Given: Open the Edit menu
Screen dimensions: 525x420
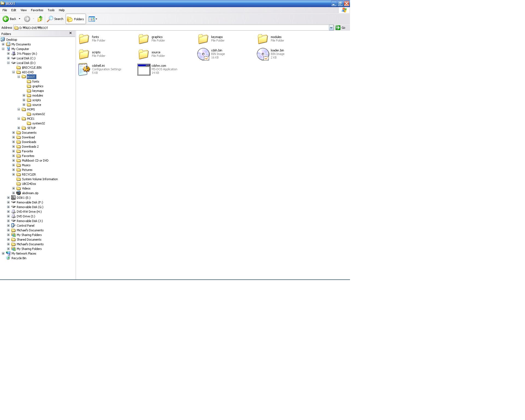Looking at the screenshot, I should [x=14, y=10].
